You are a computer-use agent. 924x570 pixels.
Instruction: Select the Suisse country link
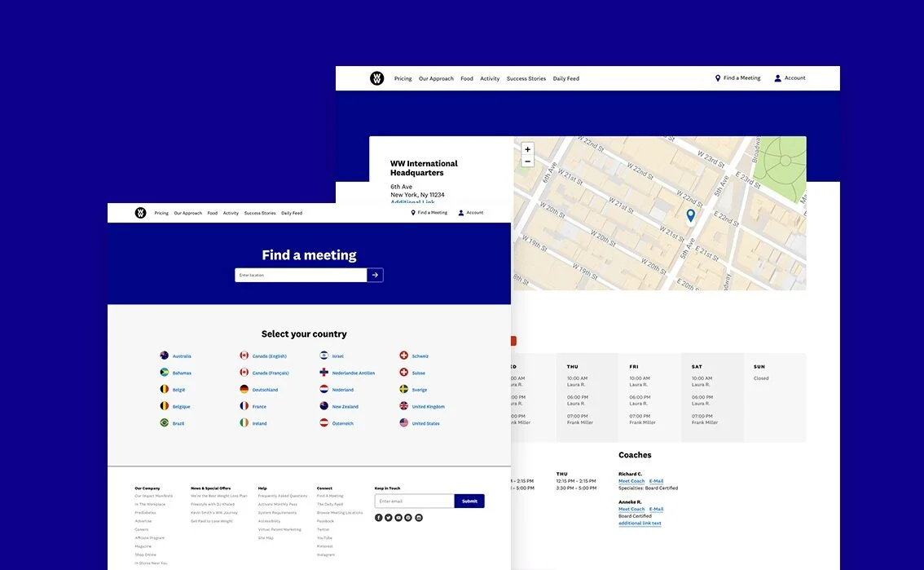tap(418, 373)
